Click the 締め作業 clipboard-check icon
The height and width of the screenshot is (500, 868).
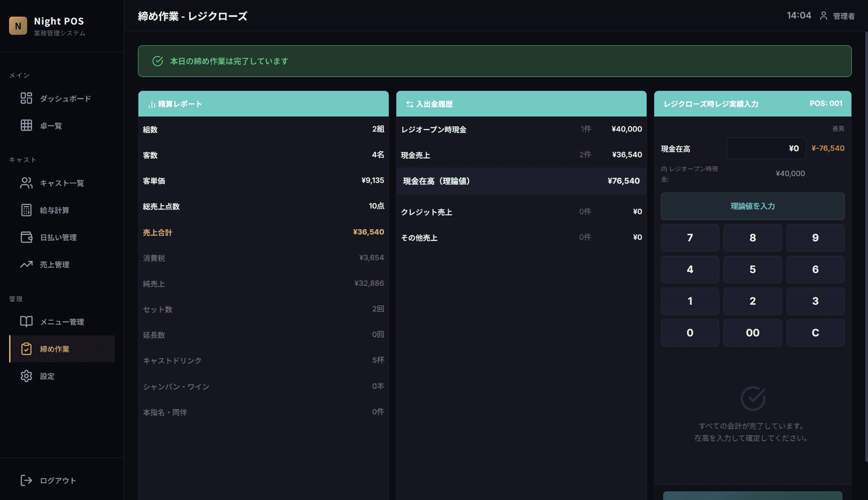pyautogui.click(x=26, y=349)
